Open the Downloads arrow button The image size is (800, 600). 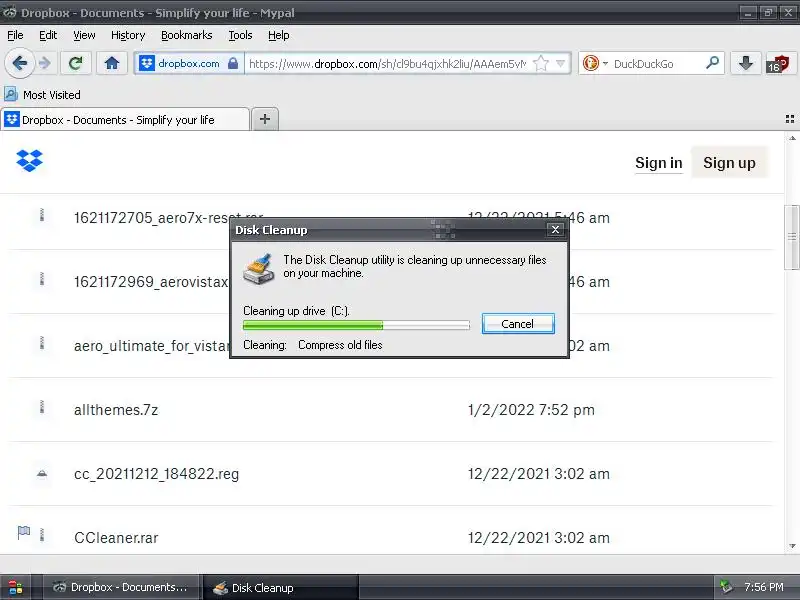pyautogui.click(x=746, y=63)
